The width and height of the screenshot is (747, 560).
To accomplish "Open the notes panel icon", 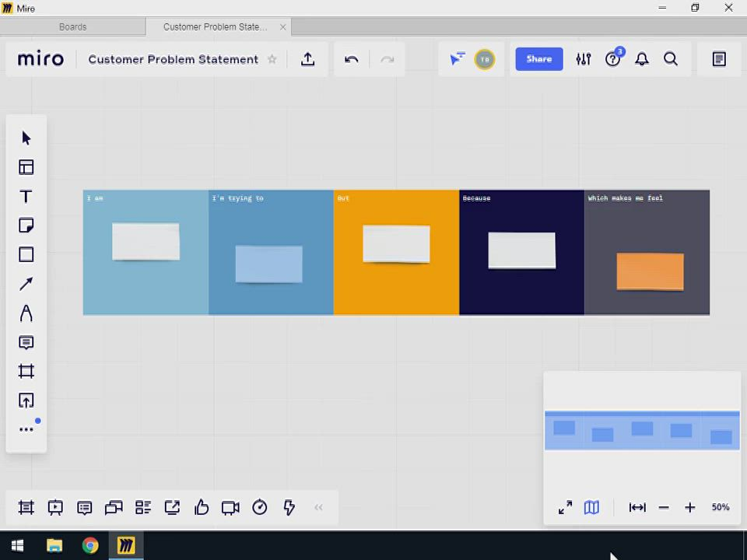I will [719, 59].
